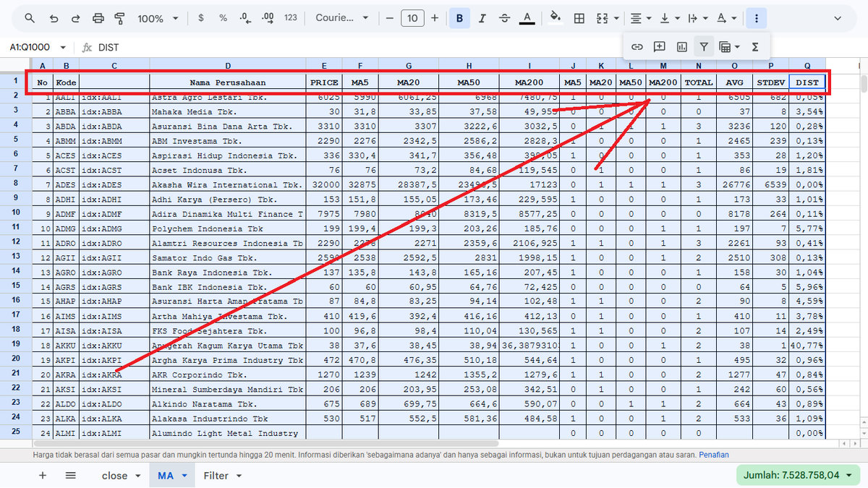The height and width of the screenshot is (488, 868).
Task: Open the Name box dropdown arrow
Action: tap(64, 47)
